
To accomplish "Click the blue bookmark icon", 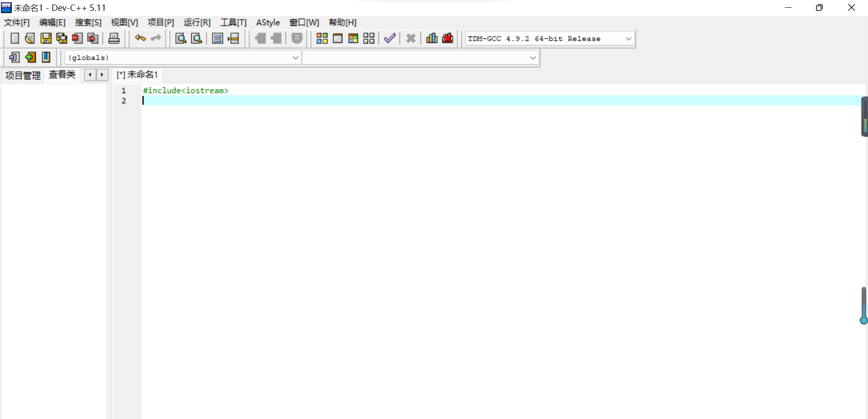I will (46, 57).
